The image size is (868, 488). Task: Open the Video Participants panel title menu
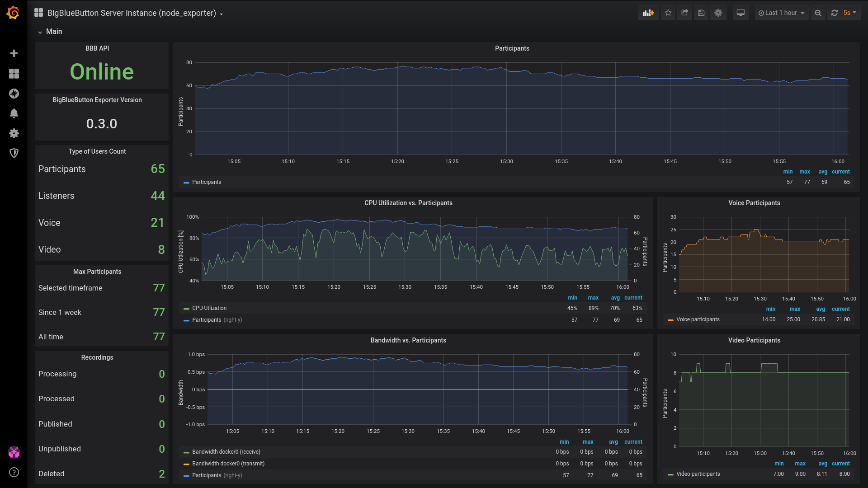754,340
